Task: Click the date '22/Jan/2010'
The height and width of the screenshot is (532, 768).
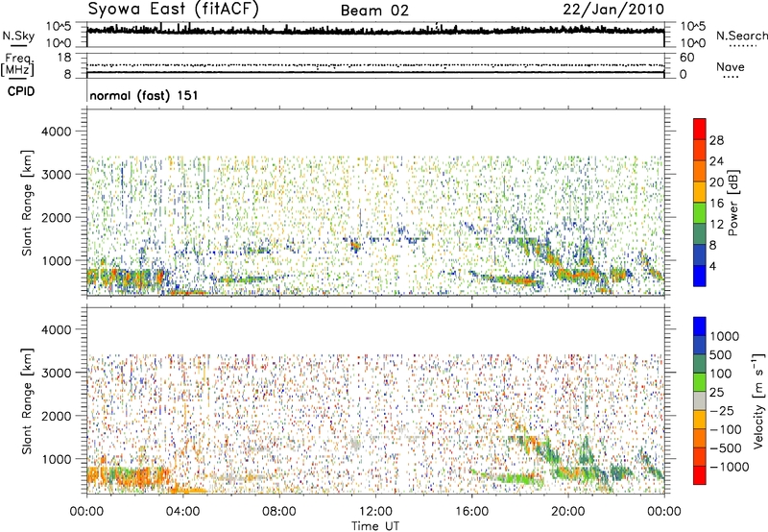Action: (613, 10)
